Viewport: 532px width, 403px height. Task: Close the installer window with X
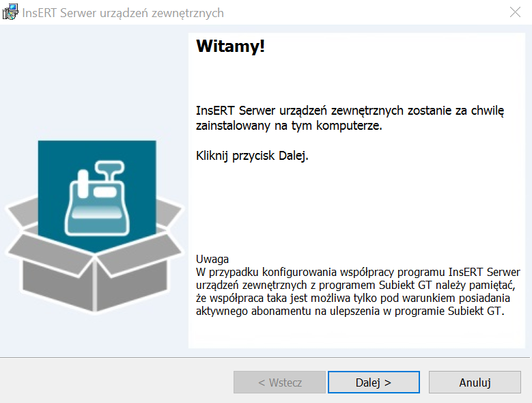click(515, 12)
